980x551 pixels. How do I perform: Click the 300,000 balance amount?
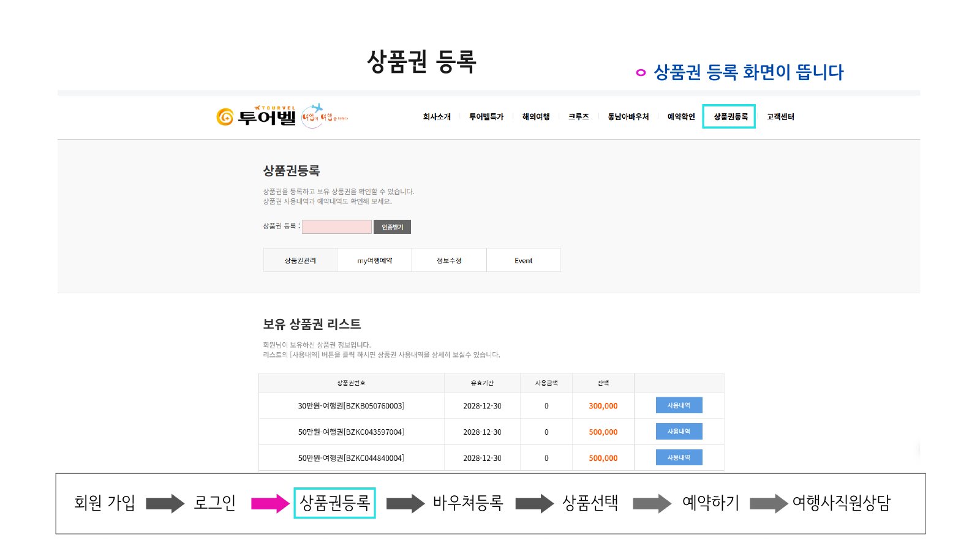[603, 406]
